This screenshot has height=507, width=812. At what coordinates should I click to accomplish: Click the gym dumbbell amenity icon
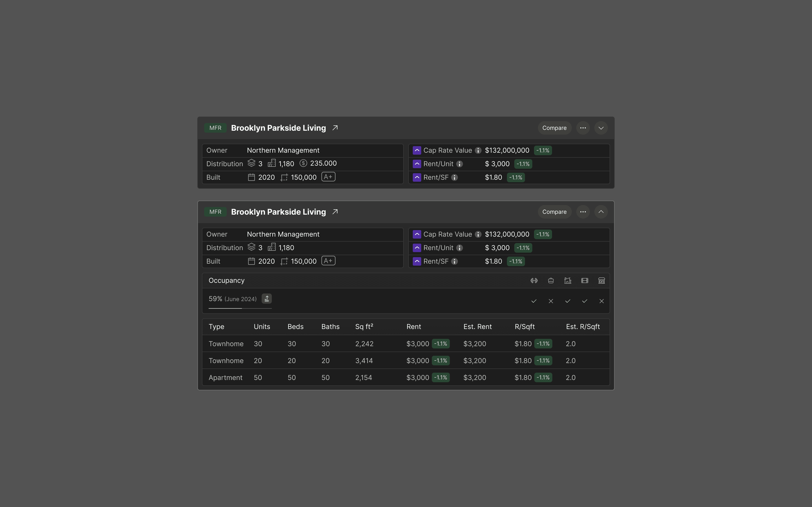(x=534, y=281)
